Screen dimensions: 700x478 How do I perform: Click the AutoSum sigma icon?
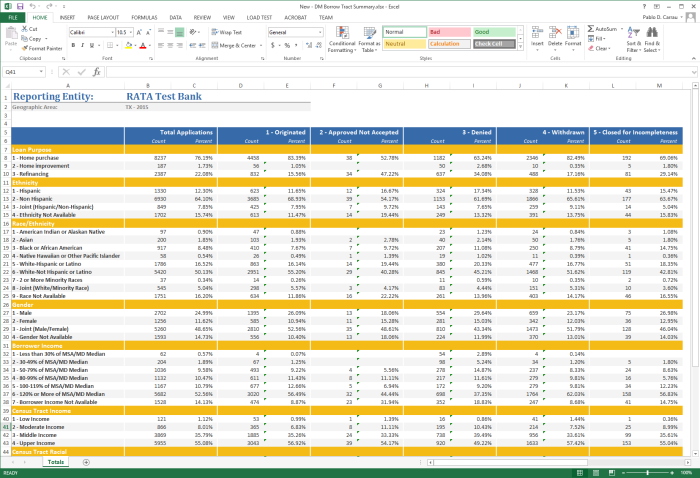point(591,29)
